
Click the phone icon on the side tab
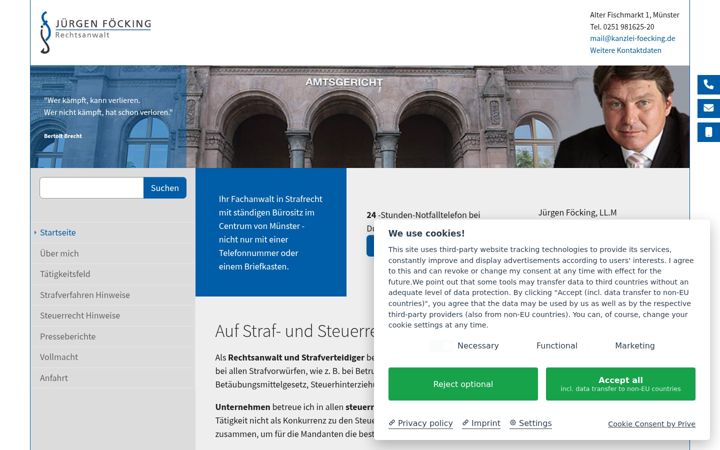click(x=709, y=84)
